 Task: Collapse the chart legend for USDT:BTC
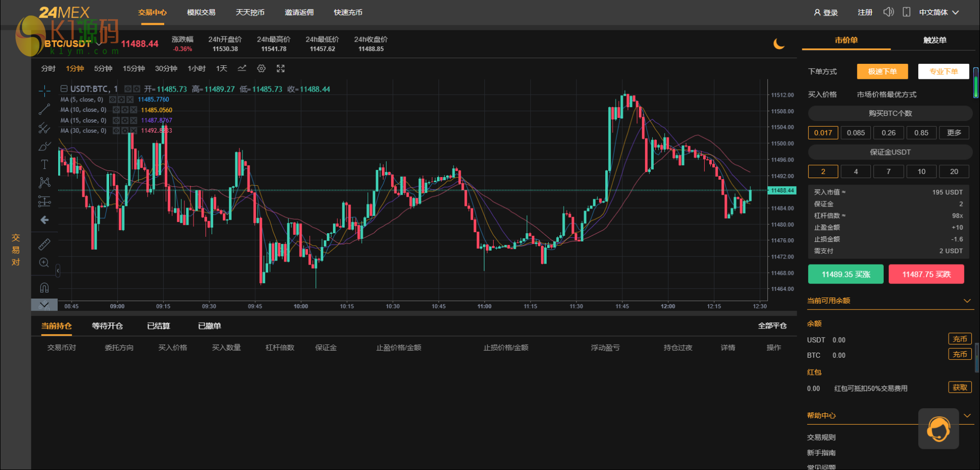click(x=64, y=89)
